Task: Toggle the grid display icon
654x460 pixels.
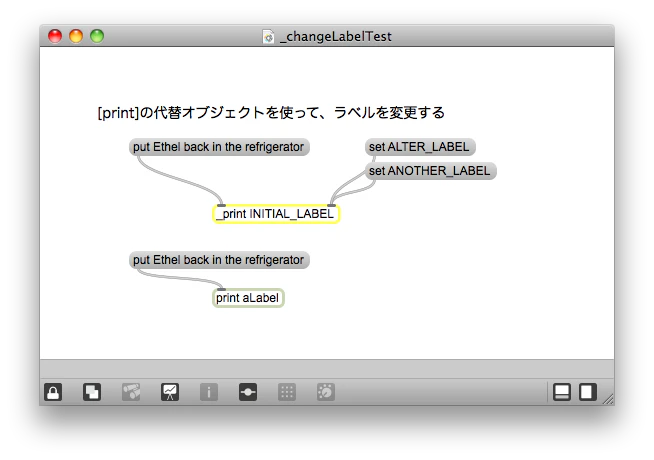Action: coord(287,392)
